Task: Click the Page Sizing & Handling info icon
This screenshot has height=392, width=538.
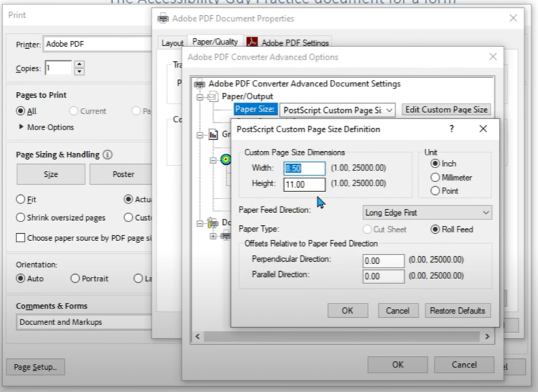Action: click(107, 155)
